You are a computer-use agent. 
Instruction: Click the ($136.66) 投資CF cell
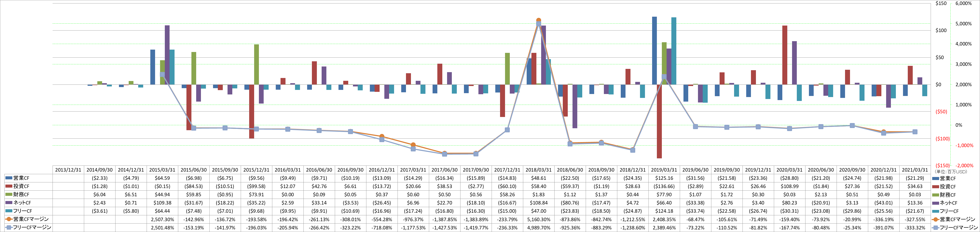point(664,186)
